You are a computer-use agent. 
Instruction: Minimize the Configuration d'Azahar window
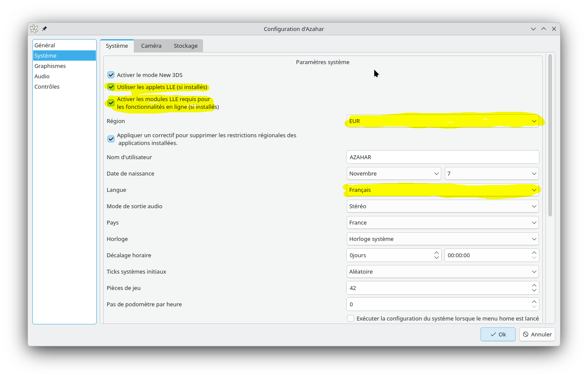(533, 29)
